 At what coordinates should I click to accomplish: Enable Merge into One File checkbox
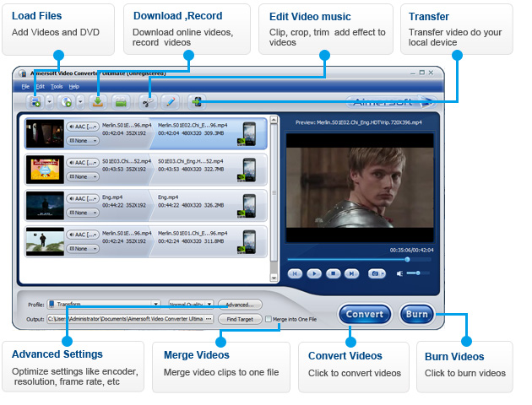point(269,319)
